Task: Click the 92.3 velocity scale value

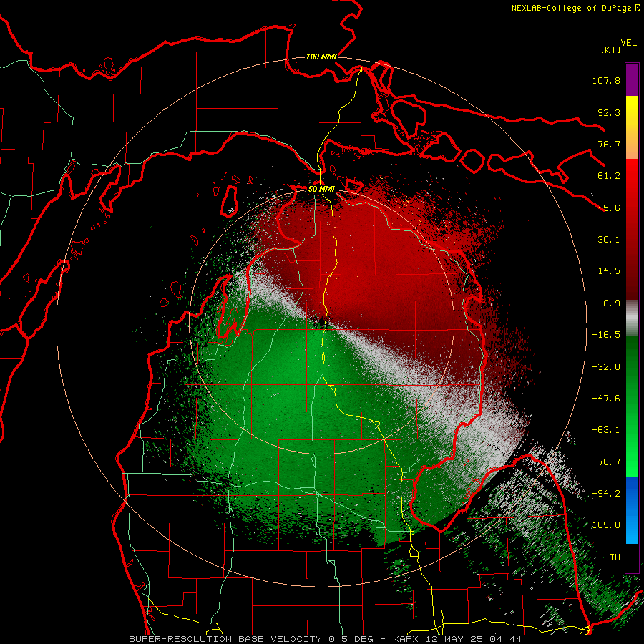Action: point(609,112)
